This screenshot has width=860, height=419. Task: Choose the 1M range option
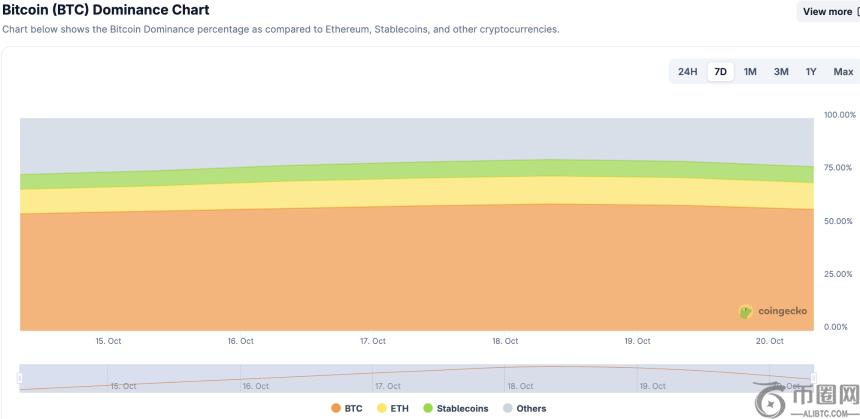pyautogui.click(x=750, y=72)
